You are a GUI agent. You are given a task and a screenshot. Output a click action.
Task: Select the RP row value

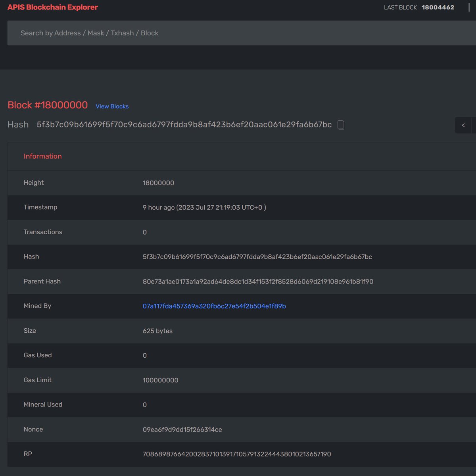pos(237,454)
